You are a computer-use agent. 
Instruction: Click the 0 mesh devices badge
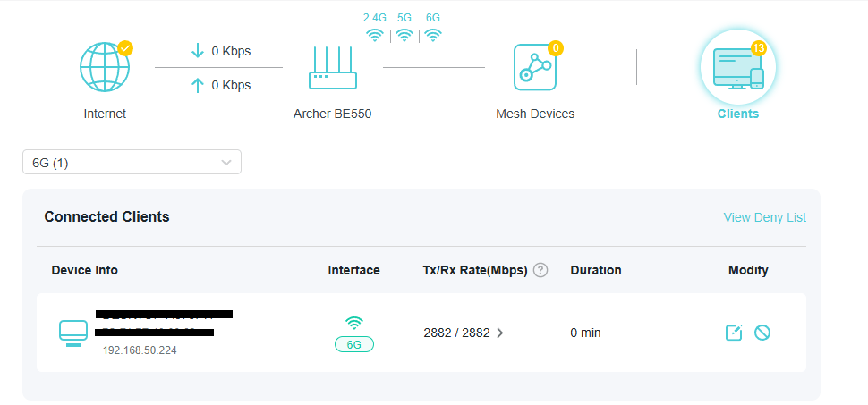pos(556,48)
